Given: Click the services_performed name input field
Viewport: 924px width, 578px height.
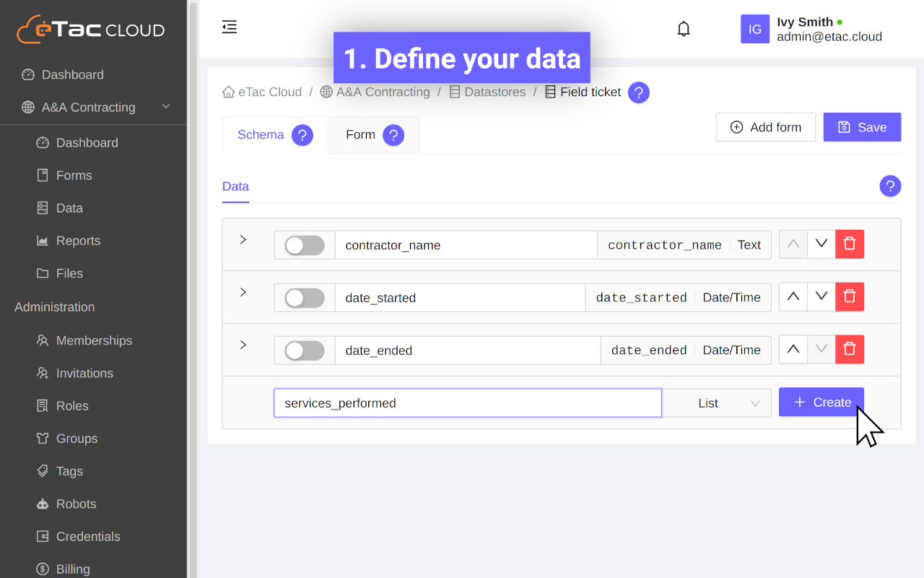Looking at the screenshot, I should pos(467,403).
